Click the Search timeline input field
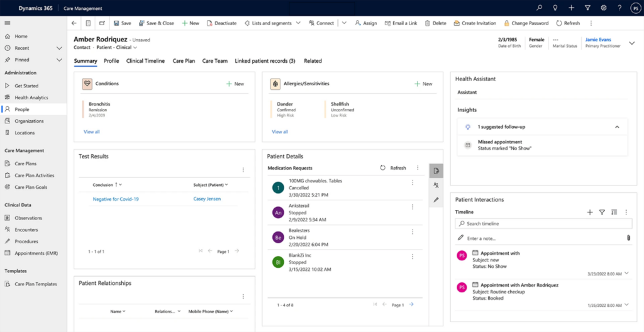 [x=544, y=223]
